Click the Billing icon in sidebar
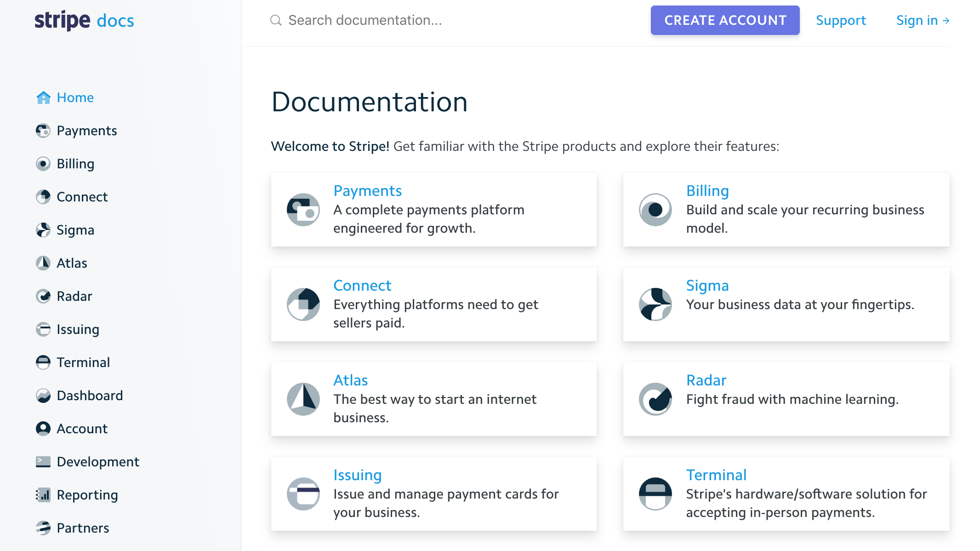 tap(43, 164)
